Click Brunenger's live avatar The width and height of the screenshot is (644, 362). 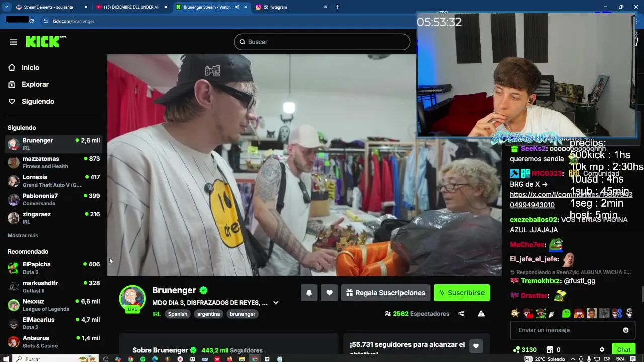(x=132, y=298)
